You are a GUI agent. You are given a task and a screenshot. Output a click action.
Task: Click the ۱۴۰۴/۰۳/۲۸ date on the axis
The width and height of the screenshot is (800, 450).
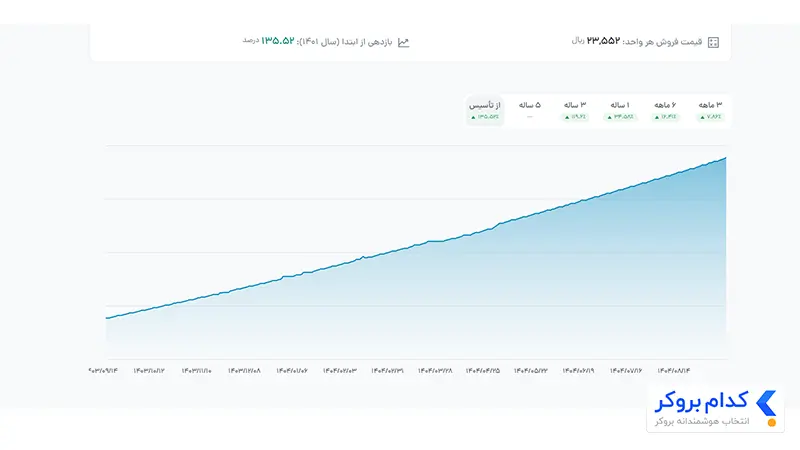pos(435,371)
